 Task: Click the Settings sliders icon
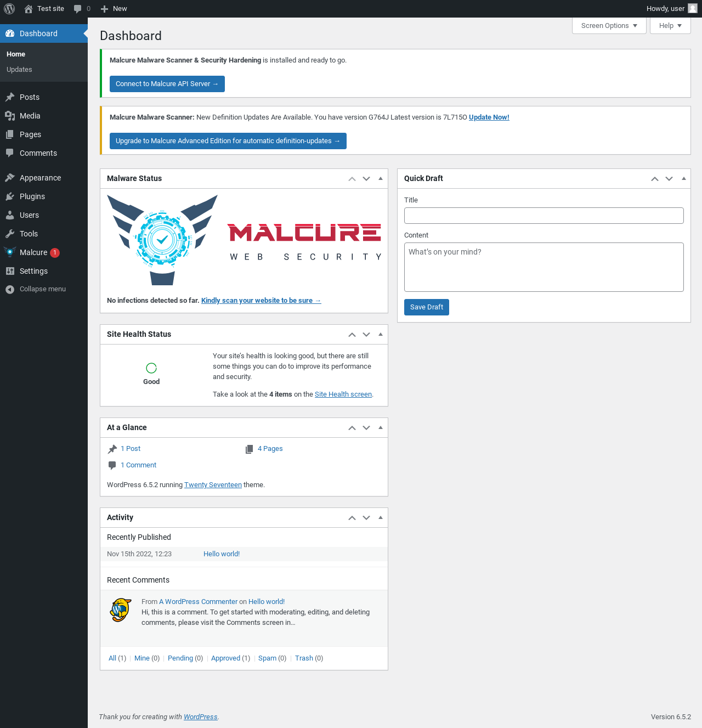pos(10,271)
